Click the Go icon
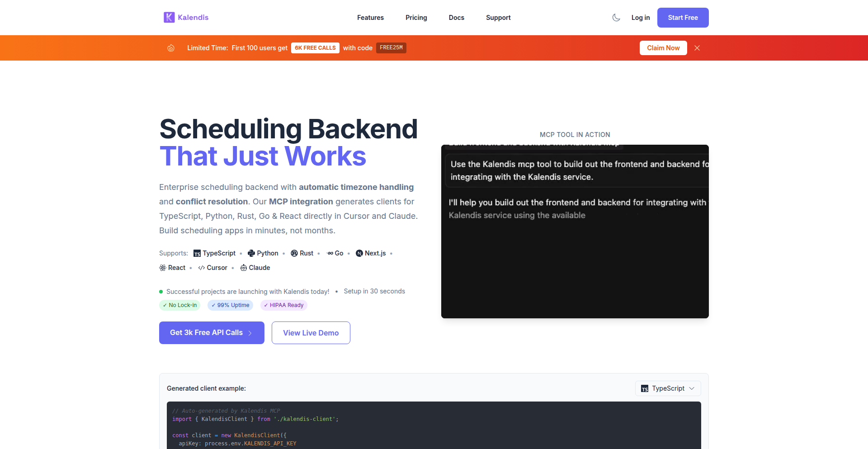 (330, 253)
